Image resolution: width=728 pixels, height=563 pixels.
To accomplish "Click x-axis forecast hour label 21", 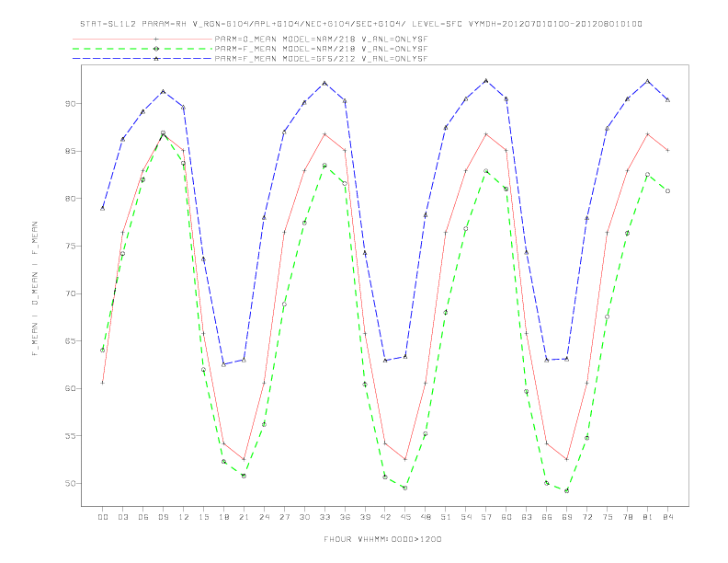I will coord(244,517).
